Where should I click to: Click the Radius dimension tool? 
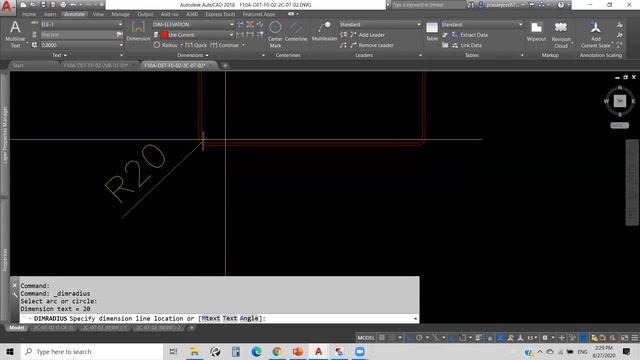(x=165, y=45)
